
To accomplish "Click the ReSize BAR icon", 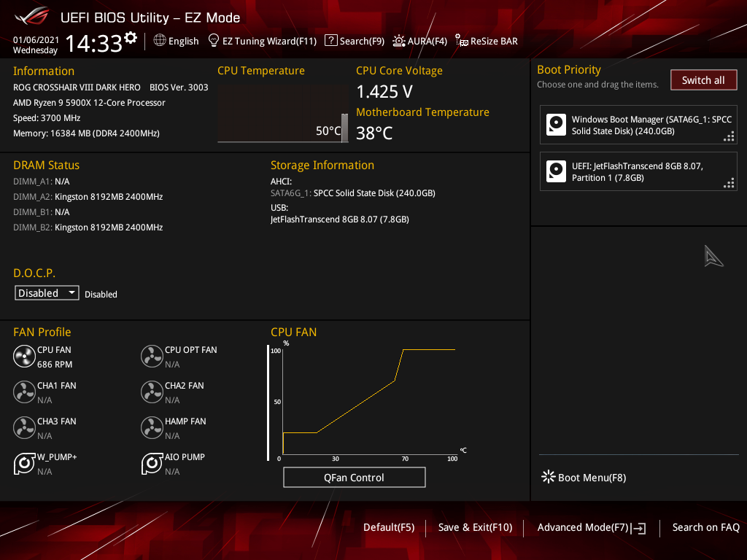I will pyautogui.click(x=461, y=41).
